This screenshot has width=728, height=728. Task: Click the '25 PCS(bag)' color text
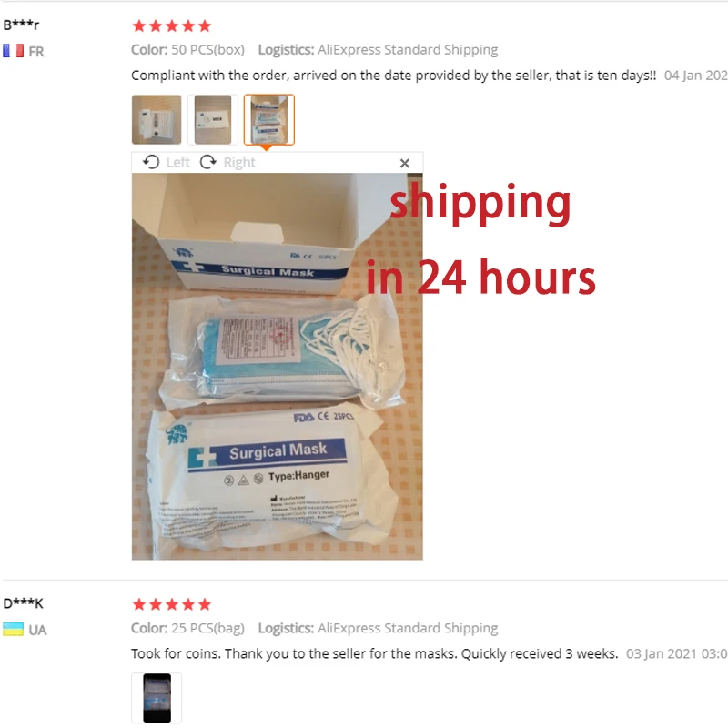(207, 628)
